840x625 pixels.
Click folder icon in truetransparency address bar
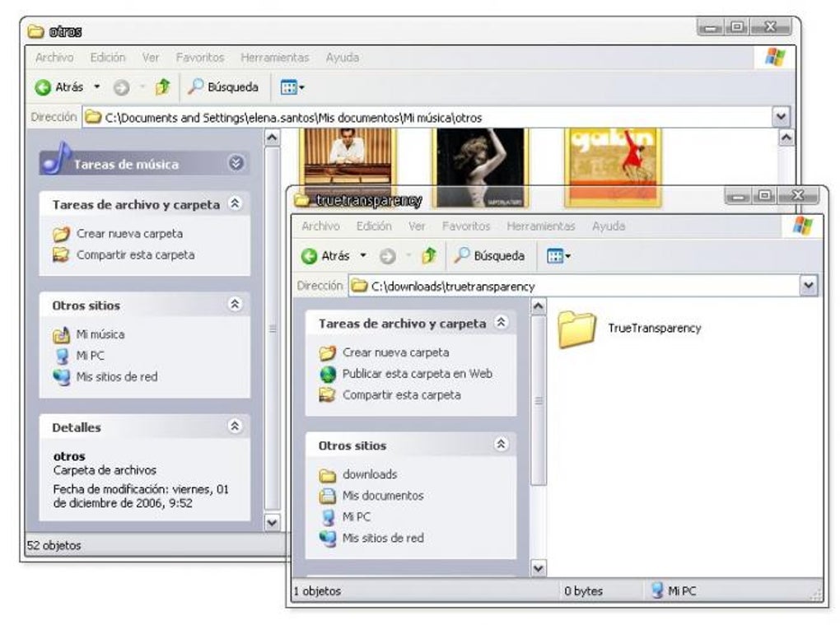click(359, 286)
